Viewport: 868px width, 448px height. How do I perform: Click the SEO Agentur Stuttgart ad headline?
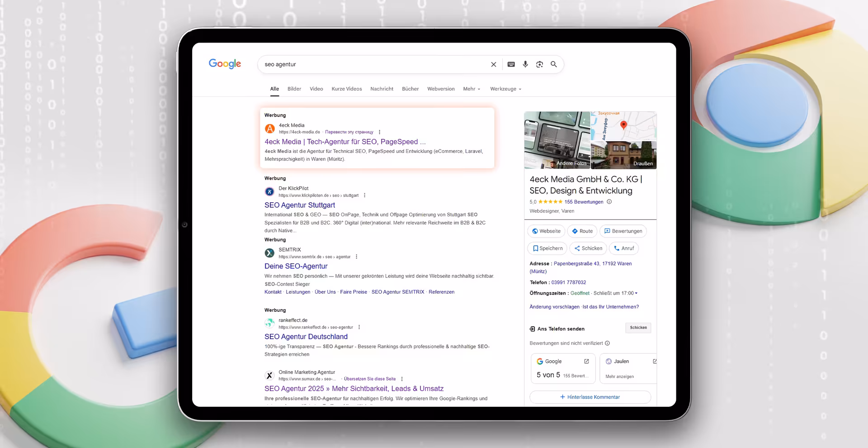299,205
